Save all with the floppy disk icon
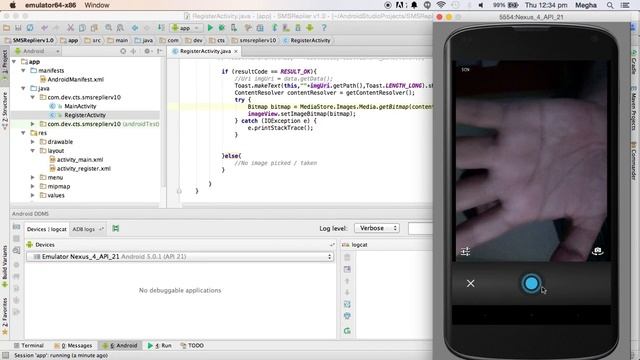The height and width of the screenshot is (360, 640). coord(18,28)
